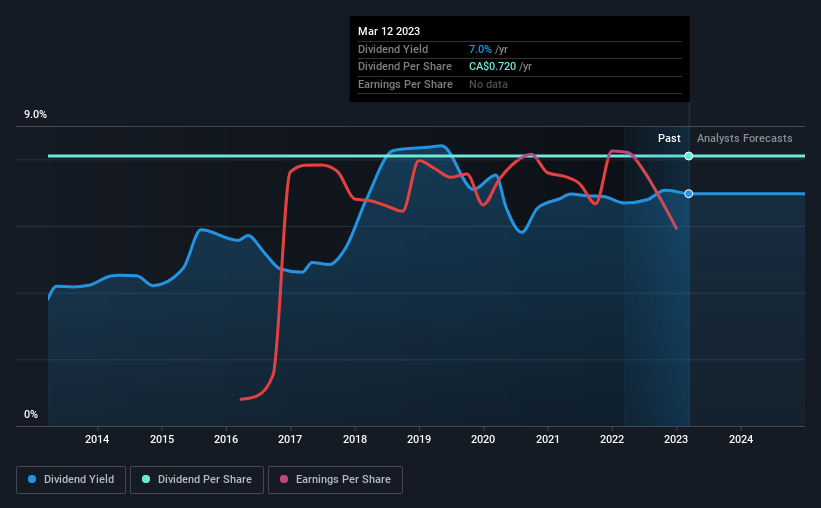Click the 'Dividend Per Share' row label in tooltip
The height and width of the screenshot is (508, 821).
pyautogui.click(x=405, y=67)
